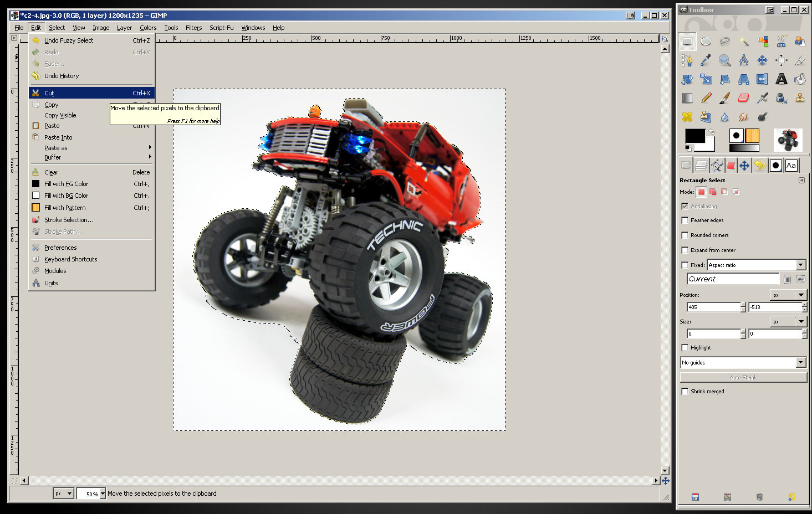Select the Perspective tool

(x=744, y=79)
